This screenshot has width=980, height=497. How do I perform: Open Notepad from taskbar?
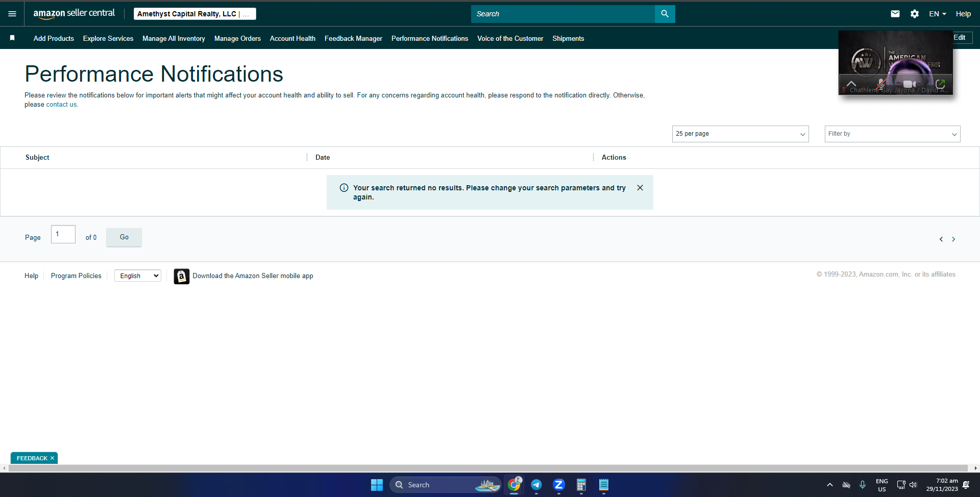pos(604,485)
